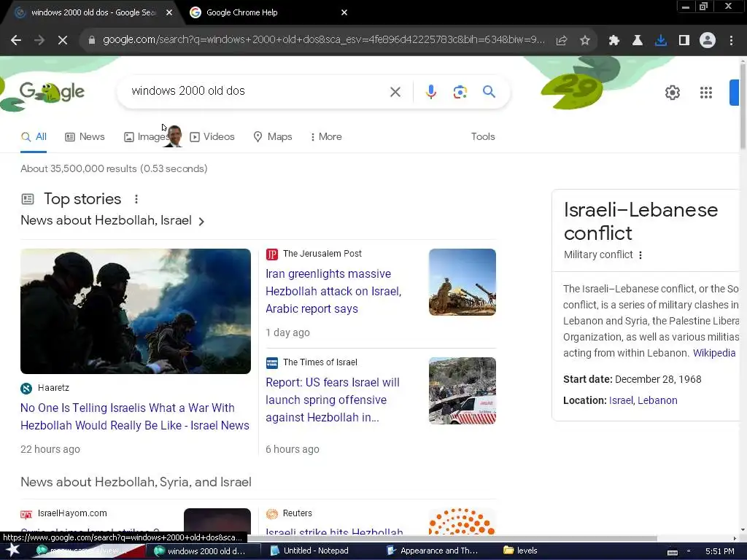Open Military conflict three-dot options
The height and width of the screenshot is (560, 747).
point(640,255)
